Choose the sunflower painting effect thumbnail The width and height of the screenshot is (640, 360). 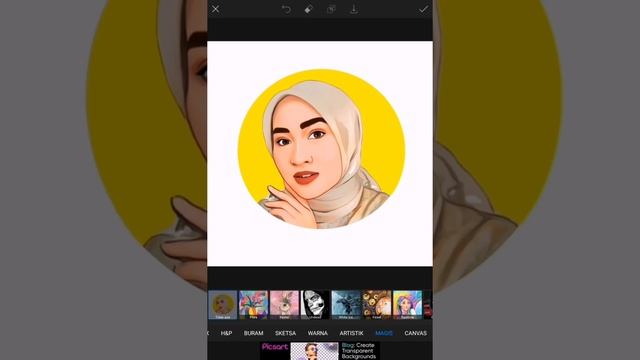(x=377, y=304)
